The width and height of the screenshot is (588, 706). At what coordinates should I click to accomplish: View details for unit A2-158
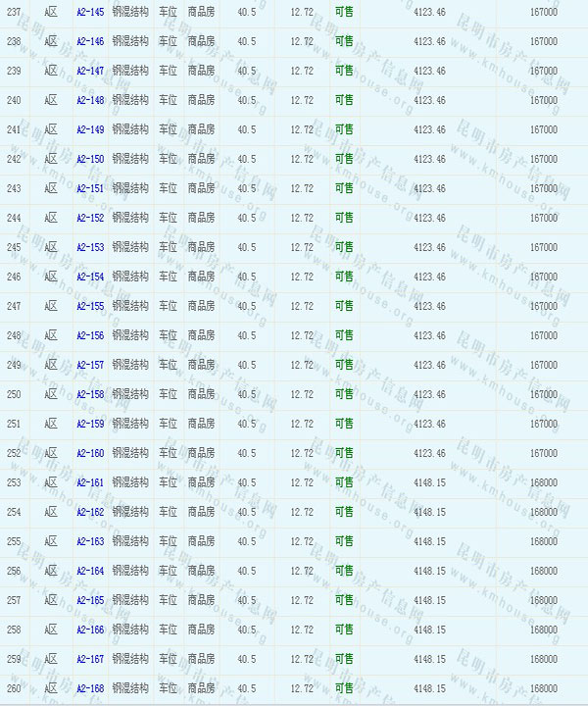89,394
